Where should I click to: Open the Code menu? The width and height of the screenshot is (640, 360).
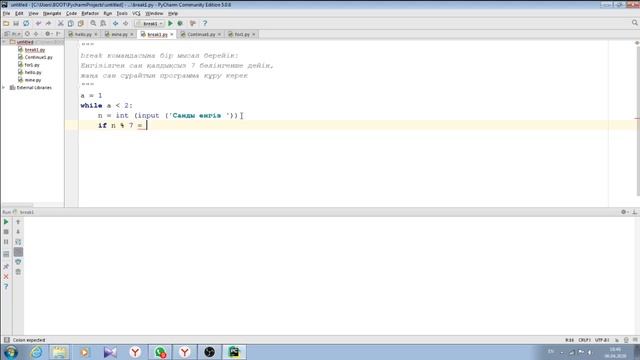coord(71,13)
